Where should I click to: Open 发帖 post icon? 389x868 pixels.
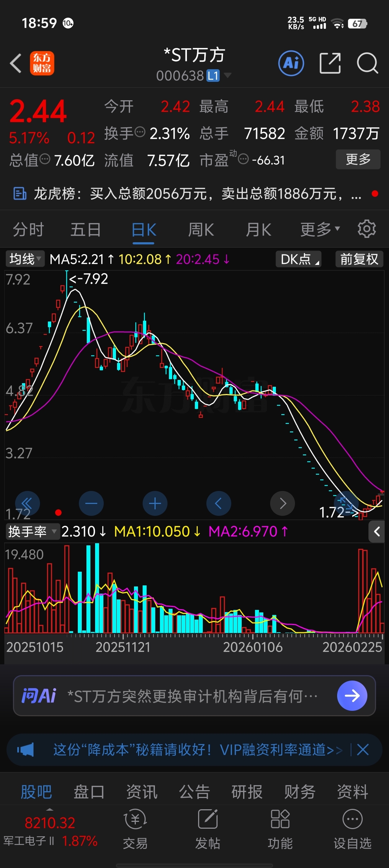point(208,830)
